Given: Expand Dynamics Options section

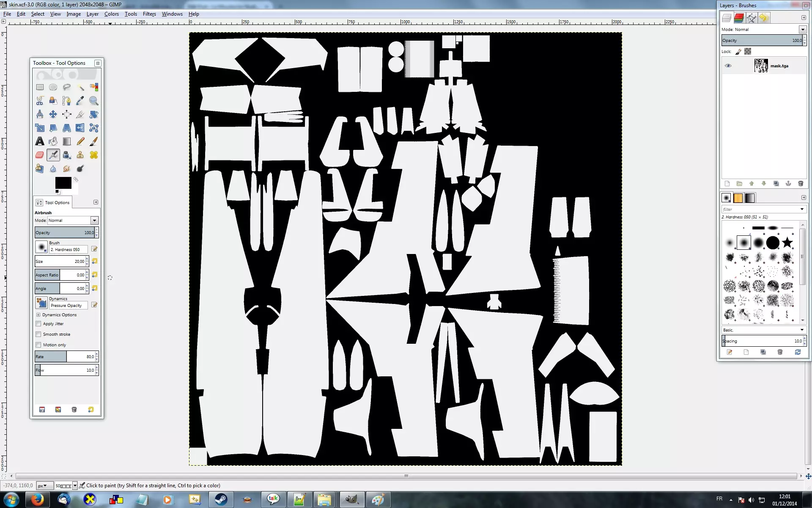Looking at the screenshot, I should [38, 315].
